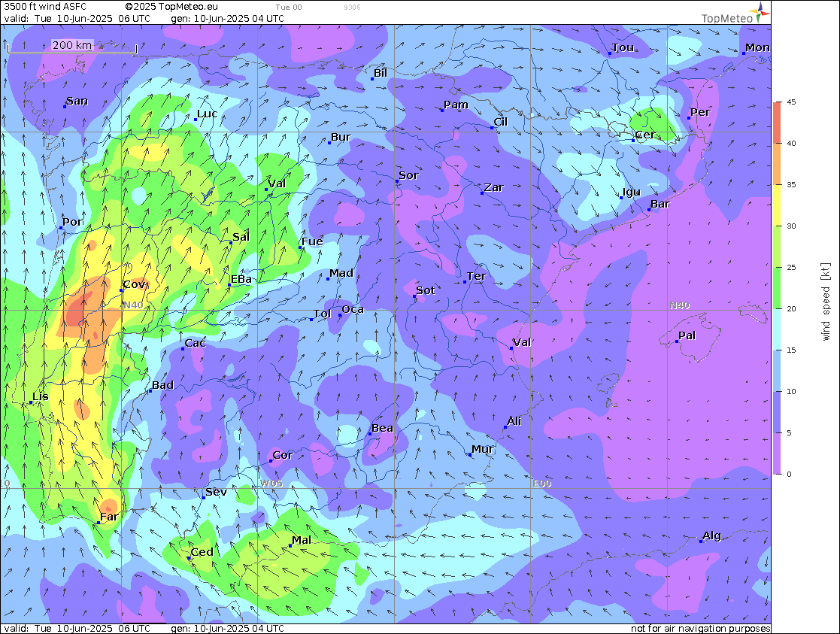
Task: Click the 'Bad' city label
Action: click(163, 385)
